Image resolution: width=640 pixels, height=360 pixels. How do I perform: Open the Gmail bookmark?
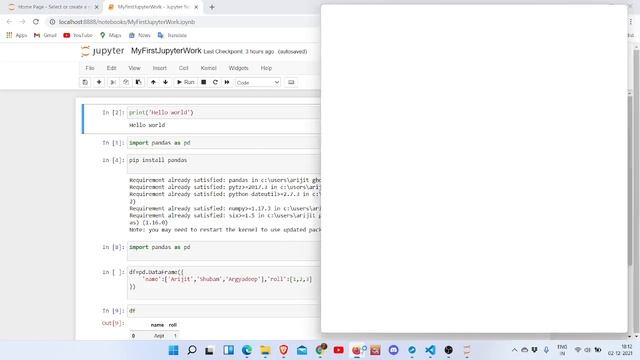[45, 36]
